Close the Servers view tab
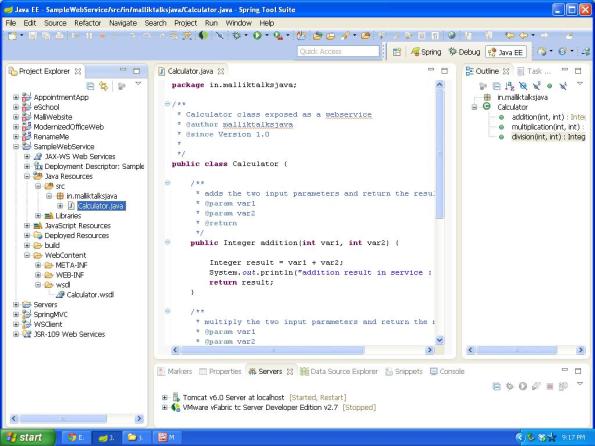The image size is (595, 446). 290,372
